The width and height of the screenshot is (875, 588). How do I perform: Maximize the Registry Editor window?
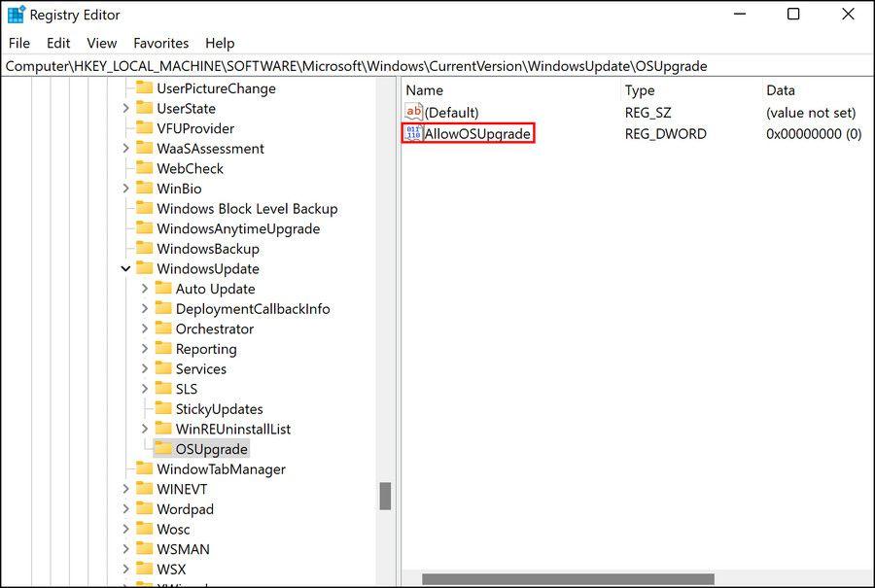click(793, 14)
